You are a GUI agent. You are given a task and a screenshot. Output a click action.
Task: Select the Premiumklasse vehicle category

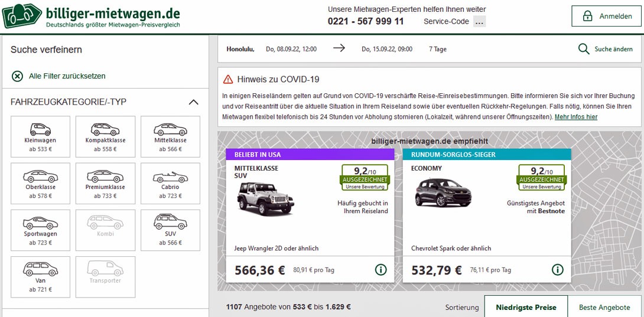pyautogui.click(x=105, y=184)
